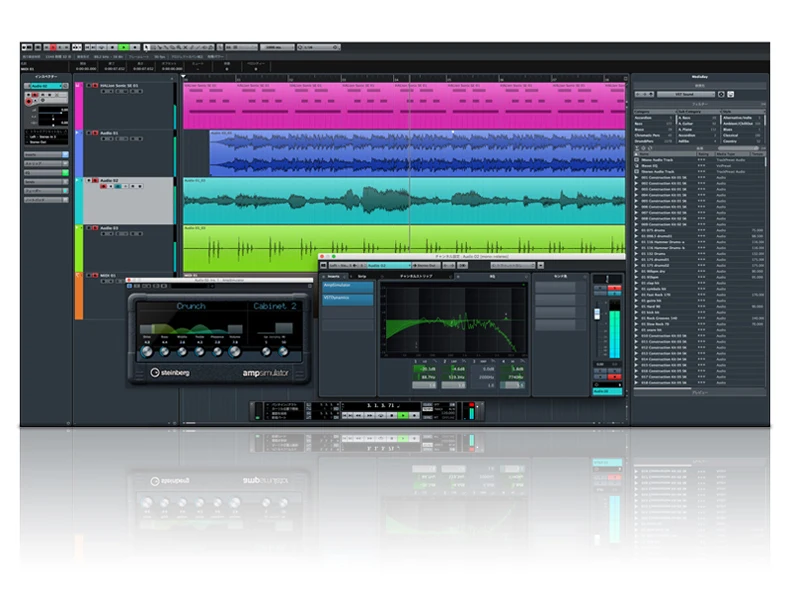This screenshot has width=790, height=593.
Task: Open the Sub Category filter column header dropdown
Action: click(x=698, y=112)
